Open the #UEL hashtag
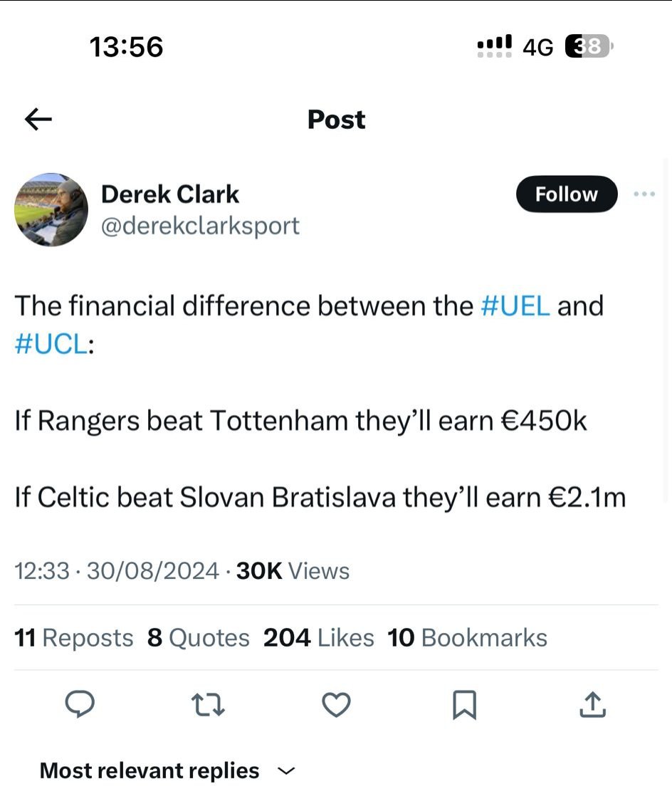The height and width of the screenshot is (806, 672). click(515, 306)
